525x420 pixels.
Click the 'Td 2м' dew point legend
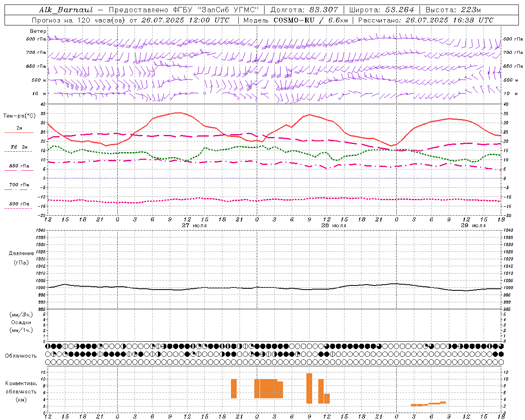point(19,147)
